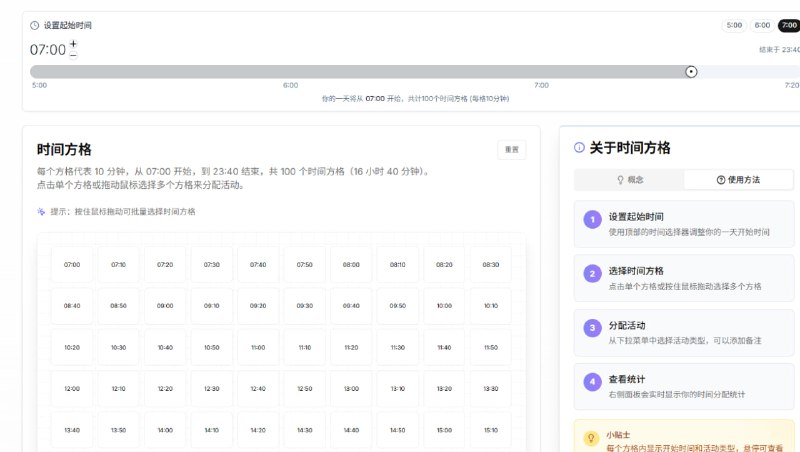Click the info icon beside 关于时间方格
The width and height of the screenshot is (800, 452).
point(579,148)
